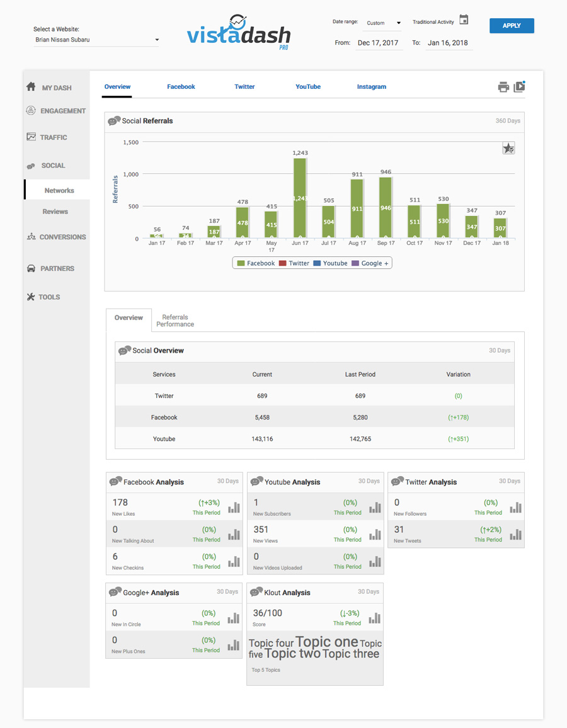Screen dimensions: 567x728
Task: Toggle Facebook series in chart legend
Action: tap(256, 263)
